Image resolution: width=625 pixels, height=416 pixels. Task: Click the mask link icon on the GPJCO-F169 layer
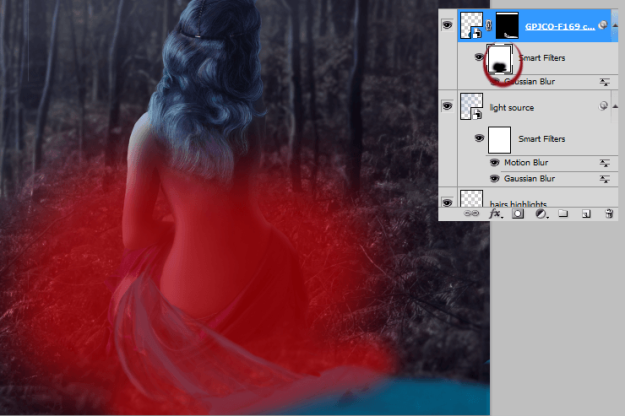coord(489,26)
